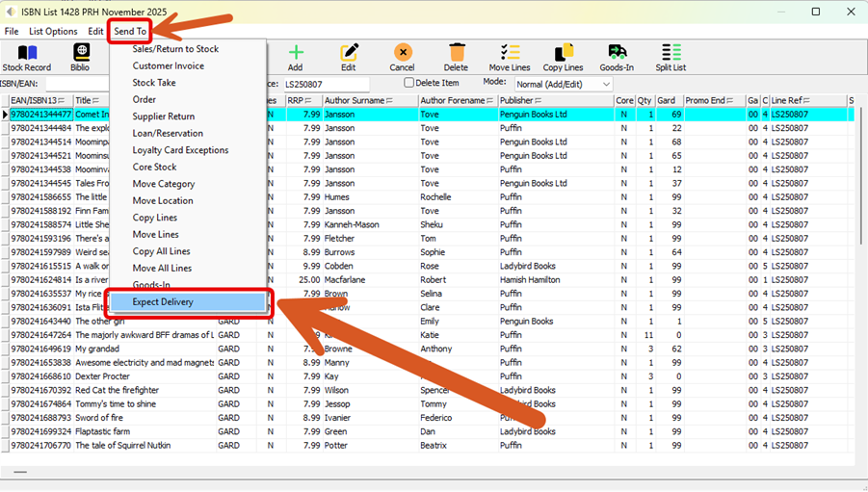Choose Expect Delivery from Send To menu
Viewport: 868px width, 492px height.
tap(188, 302)
